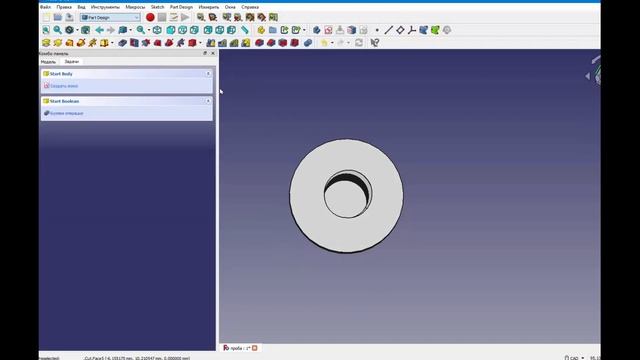Image resolution: width=640 pixels, height=360 pixels.
Task: Collapse the Start Body task section
Action: click(208, 73)
